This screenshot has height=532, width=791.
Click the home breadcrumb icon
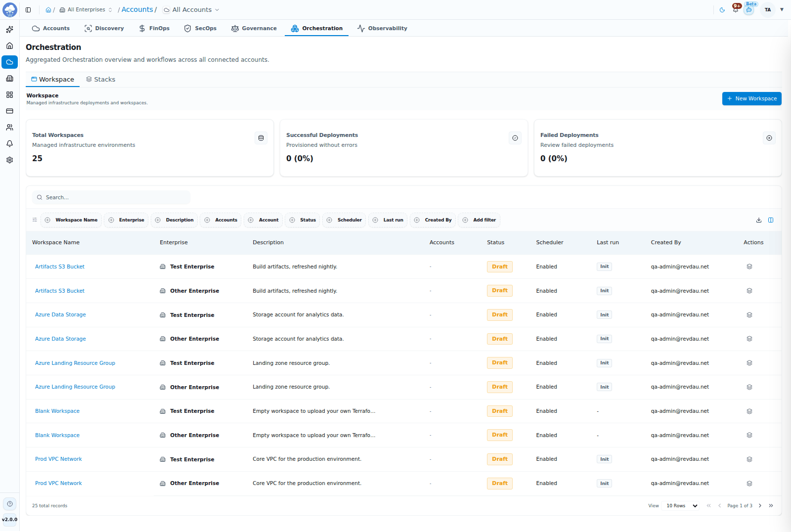tap(48, 10)
